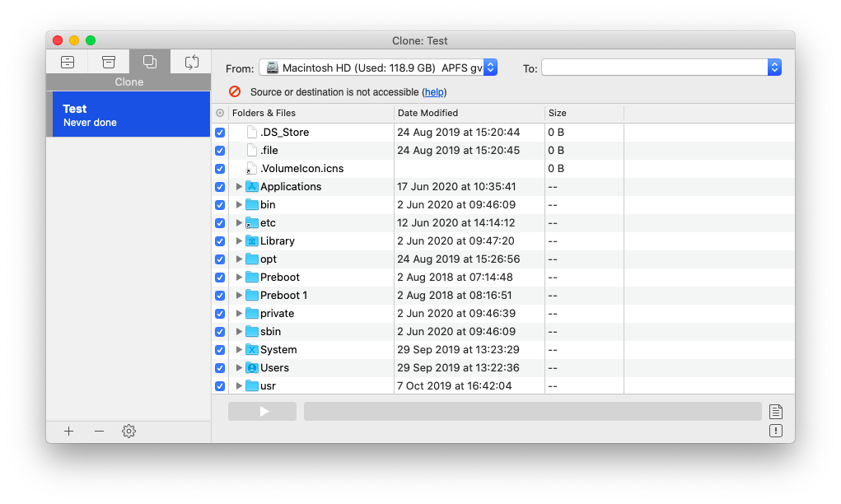
Task: Uncheck the .VolumeIcon.icns checkbox
Action: click(x=220, y=169)
